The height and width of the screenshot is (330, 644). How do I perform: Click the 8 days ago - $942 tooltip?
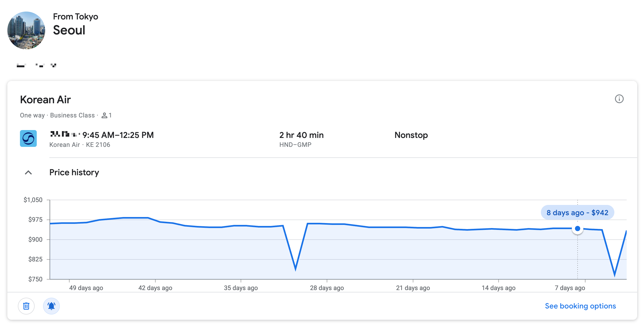[577, 213]
